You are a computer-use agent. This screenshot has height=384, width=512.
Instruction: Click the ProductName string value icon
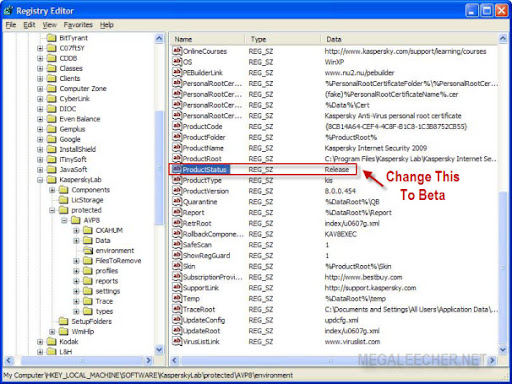point(177,148)
